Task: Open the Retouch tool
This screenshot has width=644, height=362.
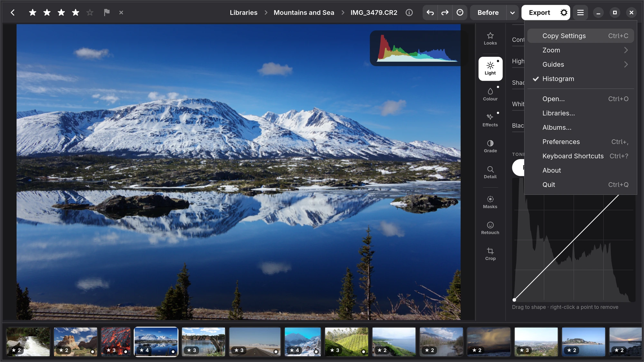Action: point(490,228)
